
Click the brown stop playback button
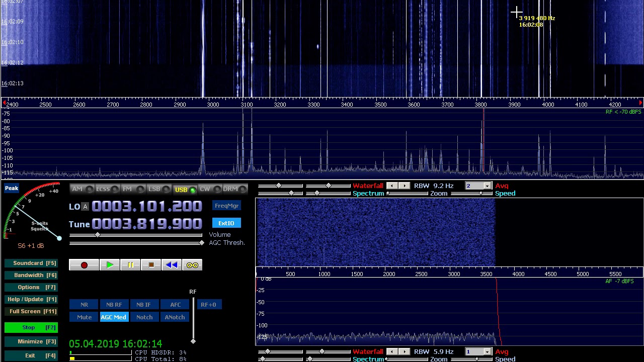(151, 265)
